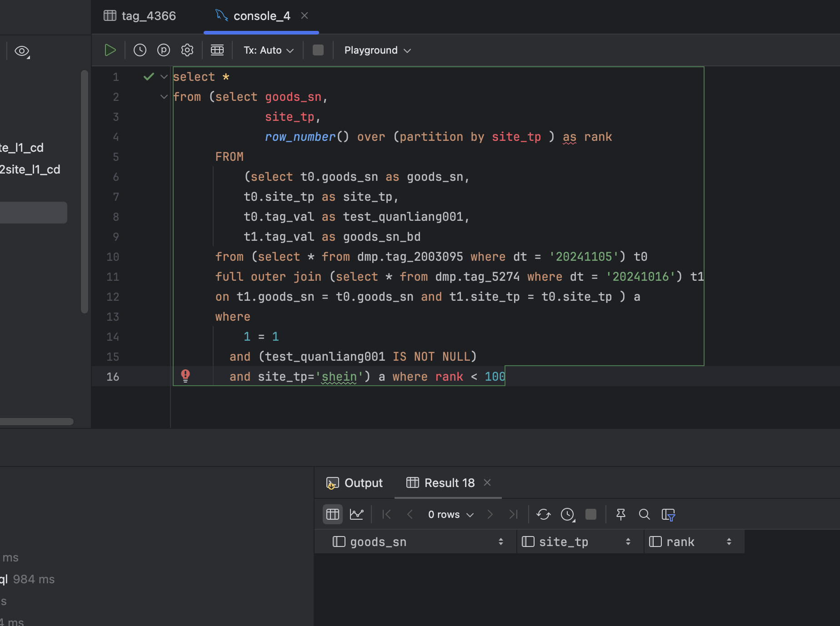
Task: Click the rank column header
Action: click(695, 542)
